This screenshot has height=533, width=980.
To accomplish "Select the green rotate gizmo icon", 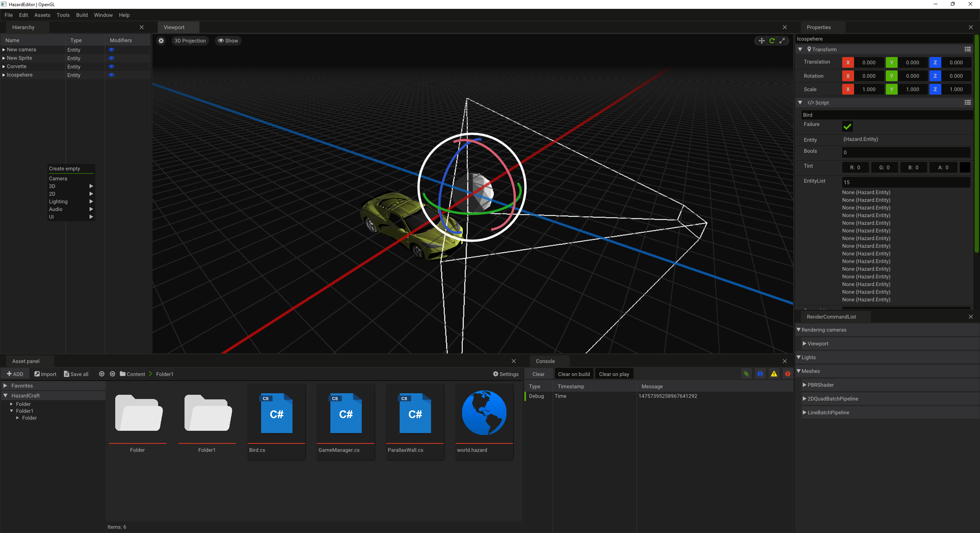I will pyautogui.click(x=772, y=41).
